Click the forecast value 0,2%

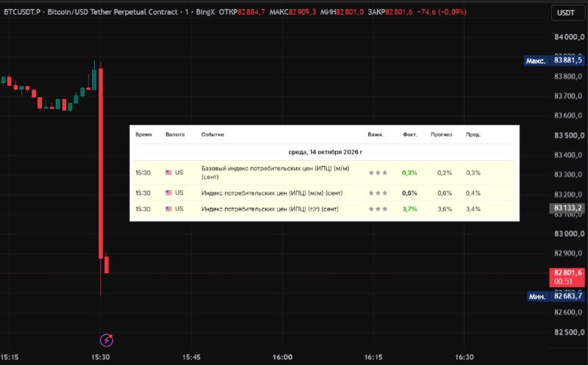(x=445, y=173)
